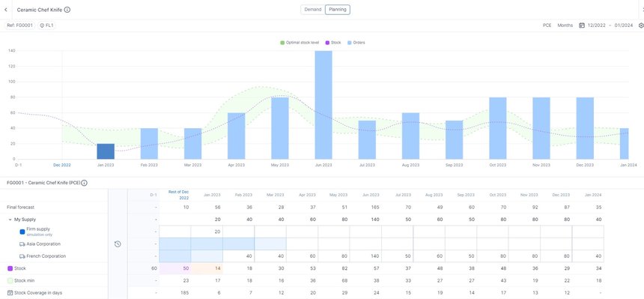Click the green Stock min swatch
The width and height of the screenshot is (644, 299).
coord(10,280)
